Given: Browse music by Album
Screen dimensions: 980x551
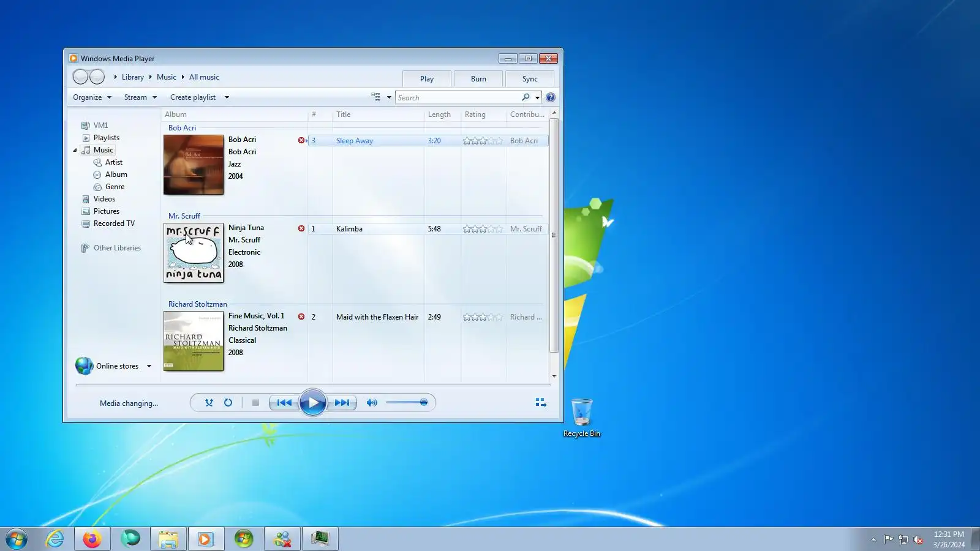Looking at the screenshot, I should point(116,174).
